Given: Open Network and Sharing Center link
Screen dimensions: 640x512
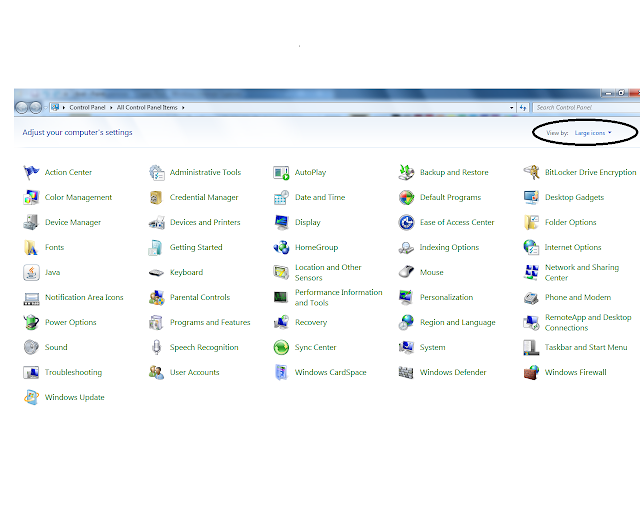Looking at the screenshot, I should (582, 272).
